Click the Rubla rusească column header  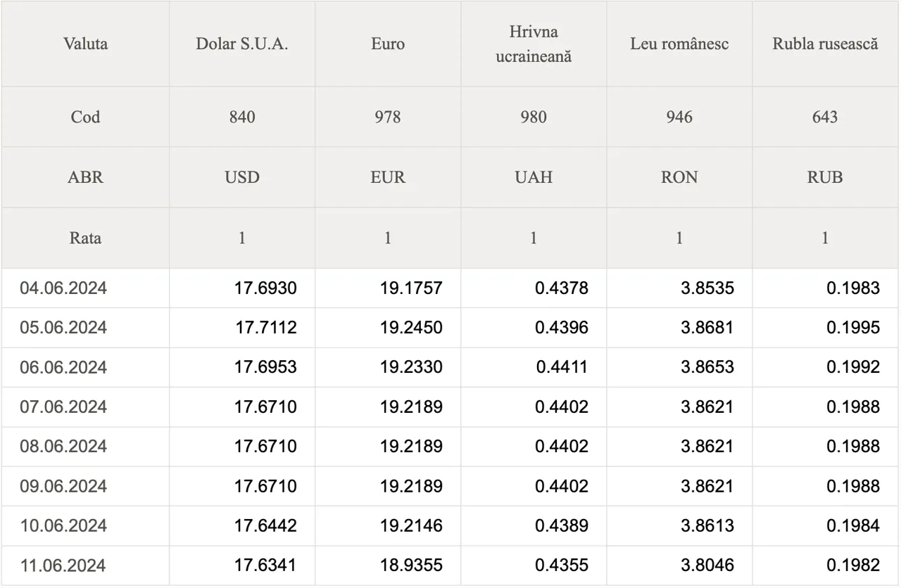point(825,44)
